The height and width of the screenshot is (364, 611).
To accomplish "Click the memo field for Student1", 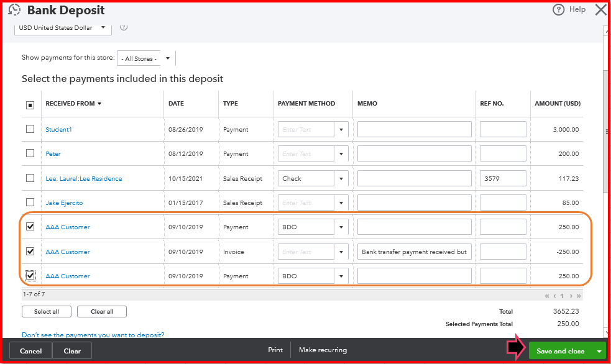I will (x=414, y=130).
